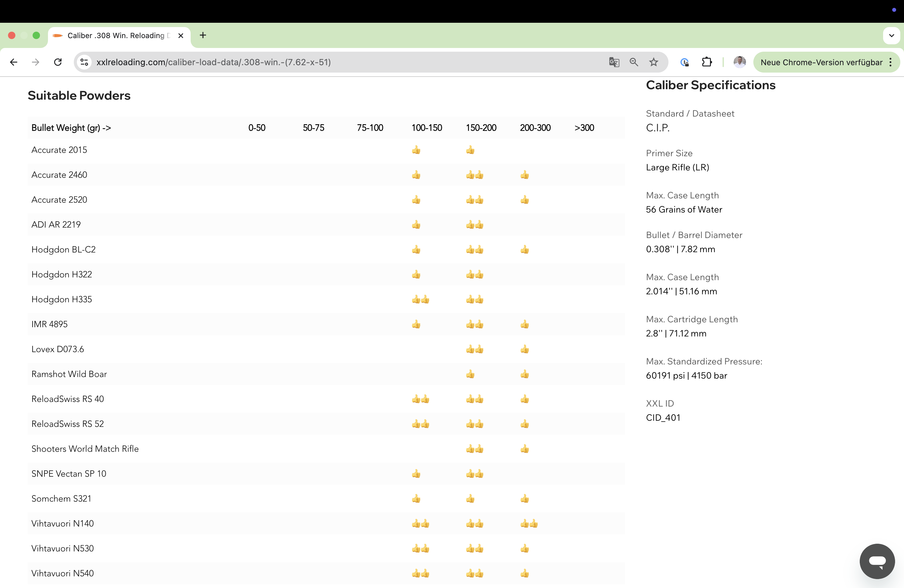The width and height of the screenshot is (904, 588).
Task: Click Neue Chrome-Version verfügbar button
Action: (x=821, y=62)
